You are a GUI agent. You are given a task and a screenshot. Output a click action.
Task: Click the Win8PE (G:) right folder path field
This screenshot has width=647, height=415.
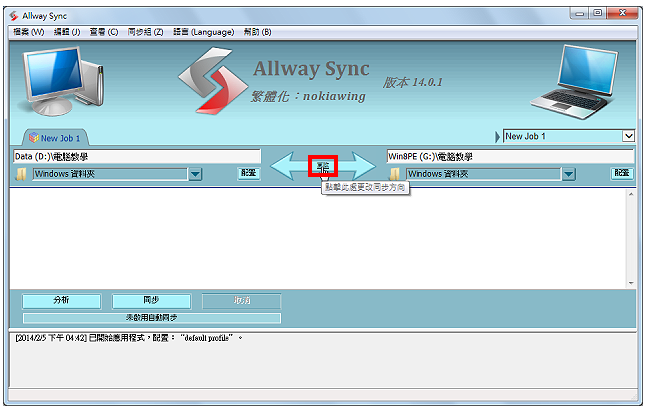(x=510, y=156)
